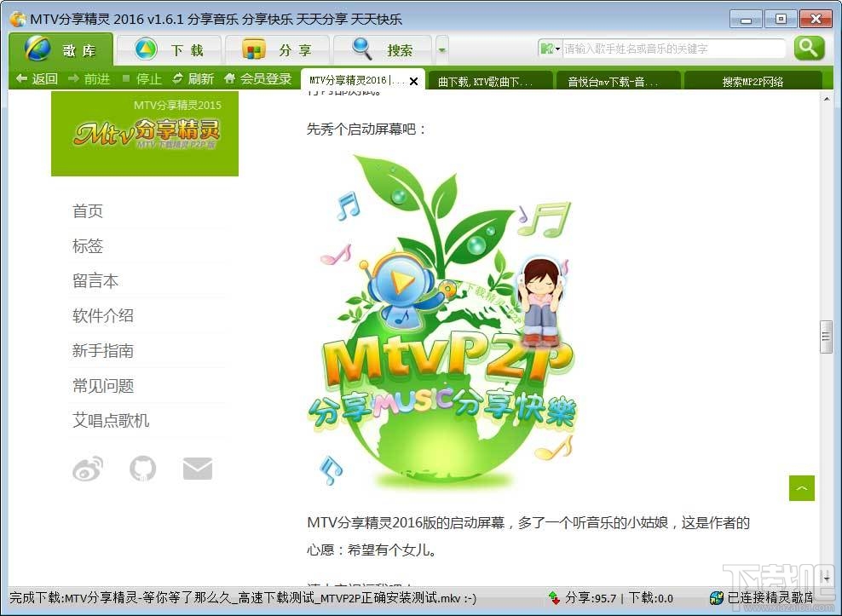Open the 分享 sharing section

click(x=277, y=49)
